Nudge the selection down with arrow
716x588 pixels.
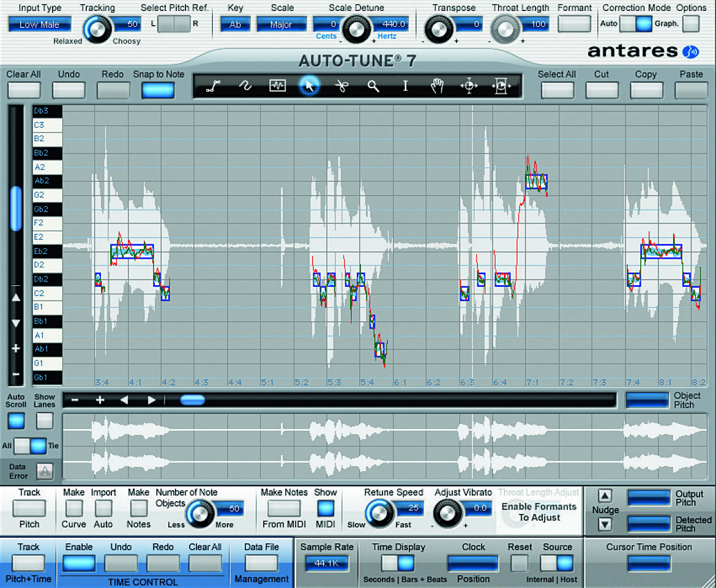click(605, 524)
